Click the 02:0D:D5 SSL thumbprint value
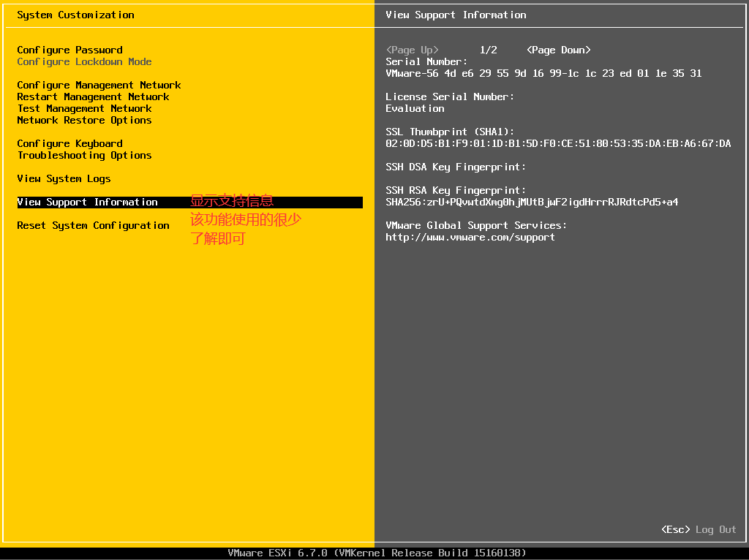Image resolution: width=749 pixels, height=560 pixels. [558, 144]
